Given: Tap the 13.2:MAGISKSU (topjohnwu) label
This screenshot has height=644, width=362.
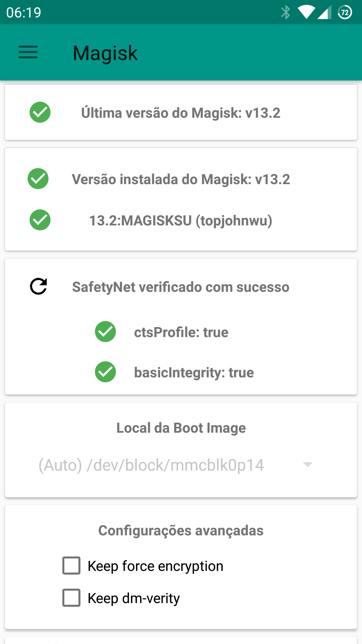Looking at the screenshot, I should pyautogui.click(x=181, y=221).
